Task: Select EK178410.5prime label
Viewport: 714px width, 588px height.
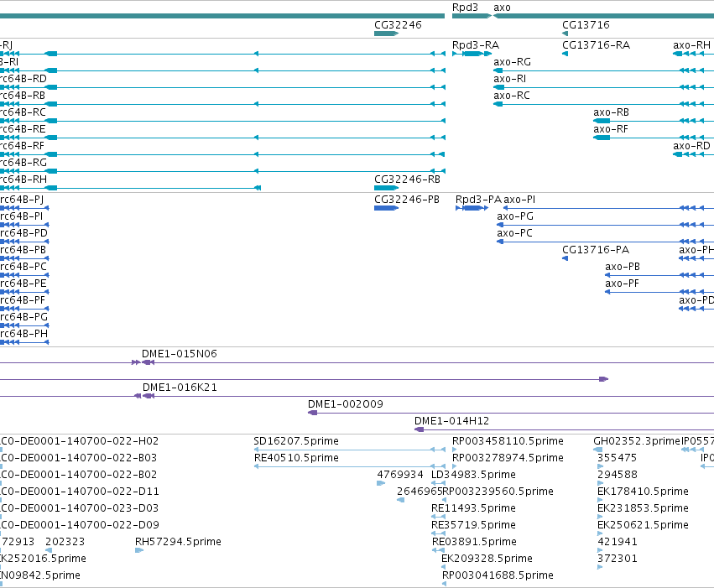Action: [x=643, y=492]
